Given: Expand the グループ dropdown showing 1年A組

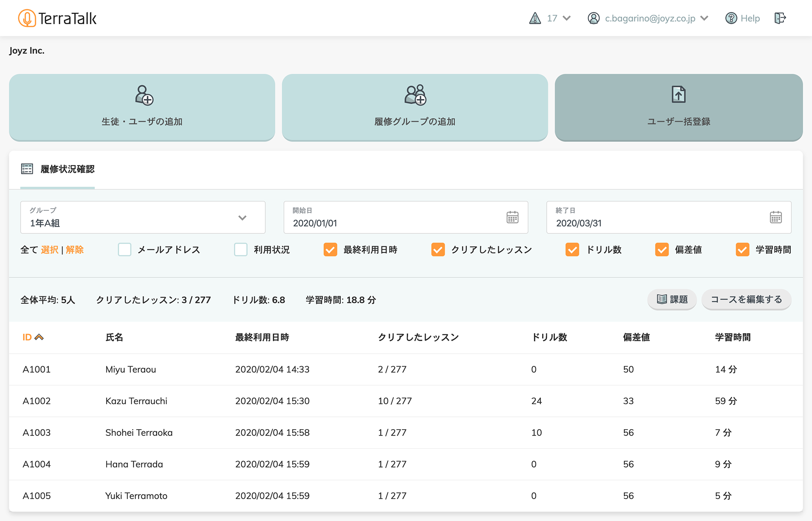Looking at the screenshot, I should click(242, 218).
